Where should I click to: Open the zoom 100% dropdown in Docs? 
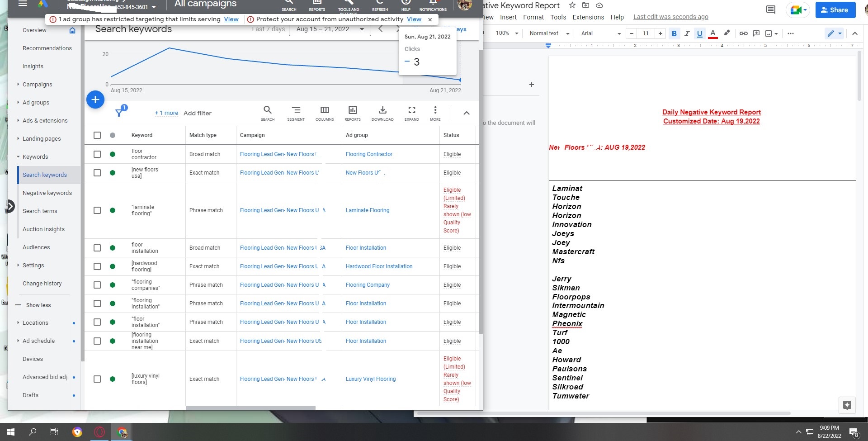(x=507, y=33)
